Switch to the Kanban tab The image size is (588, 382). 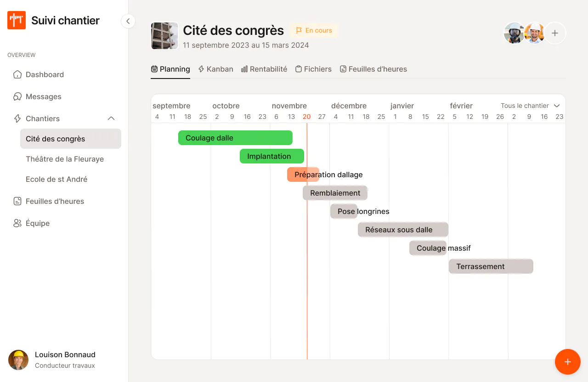[215, 68]
